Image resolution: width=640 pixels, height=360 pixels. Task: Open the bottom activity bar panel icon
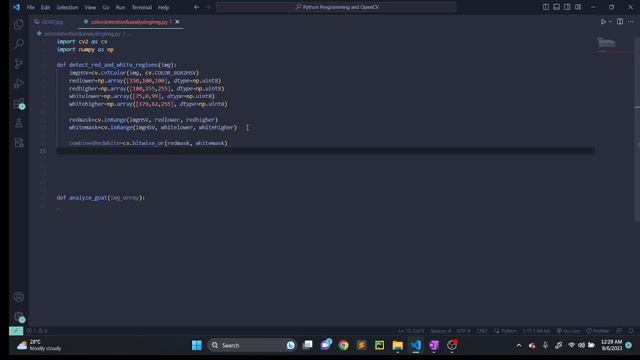click(19, 143)
